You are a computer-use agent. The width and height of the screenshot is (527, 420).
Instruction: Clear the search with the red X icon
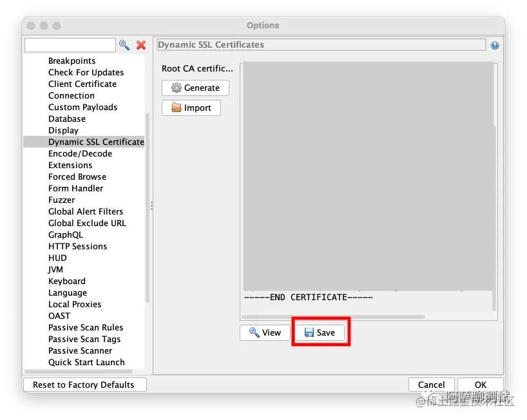click(141, 45)
